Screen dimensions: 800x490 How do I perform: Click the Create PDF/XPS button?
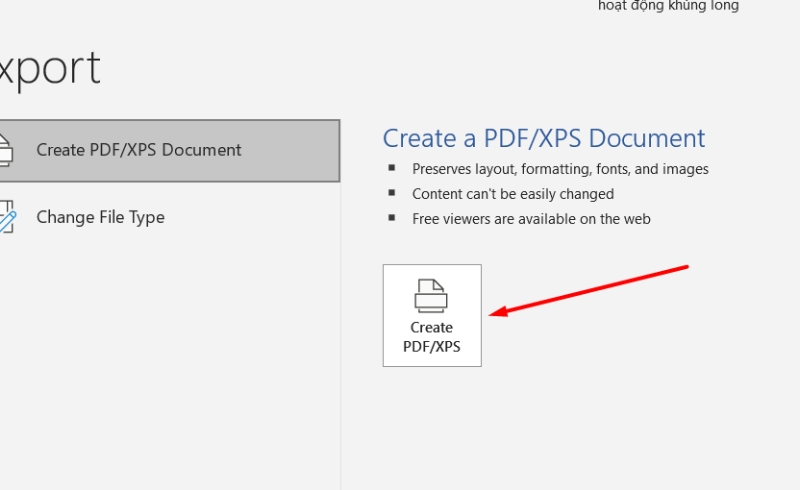coord(432,315)
